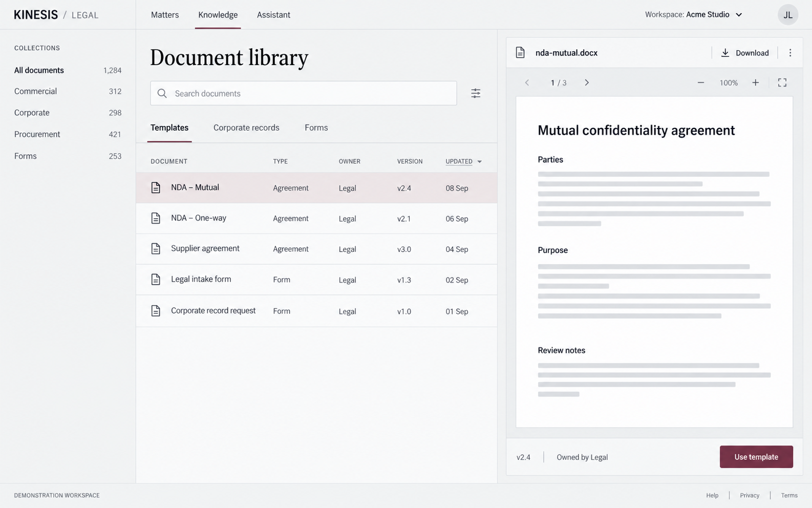Screen dimensions: 812x508
Task: Open the JL user avatar
Action: pos(788,15)
